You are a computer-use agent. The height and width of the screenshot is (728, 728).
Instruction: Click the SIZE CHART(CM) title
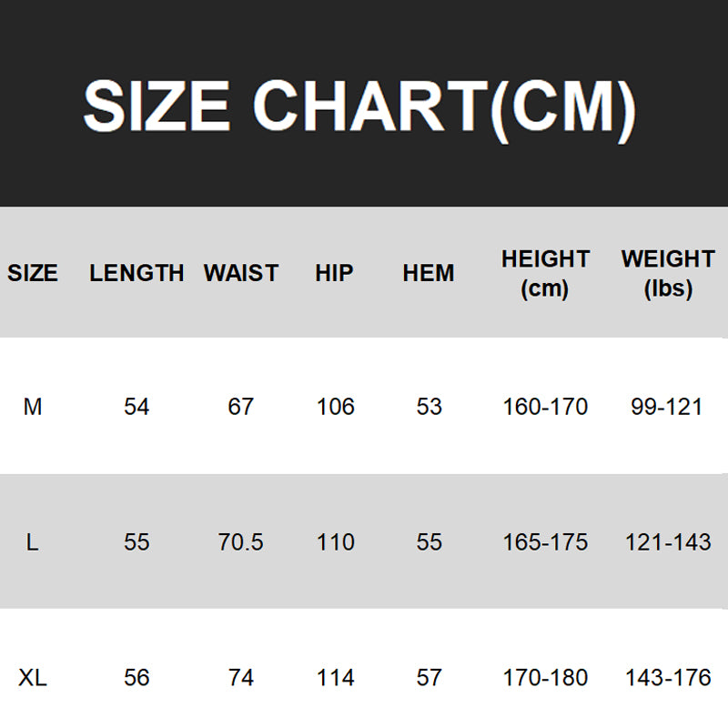[x=359, y=110]
